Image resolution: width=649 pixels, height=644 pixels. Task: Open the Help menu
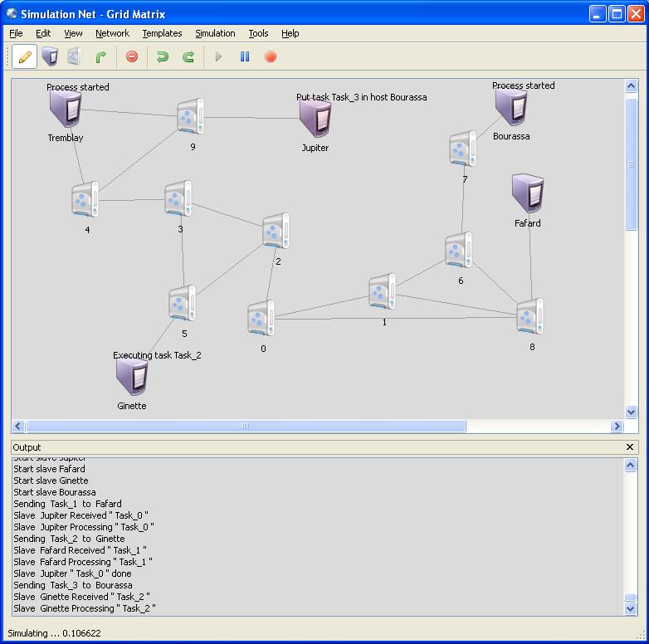290,33
